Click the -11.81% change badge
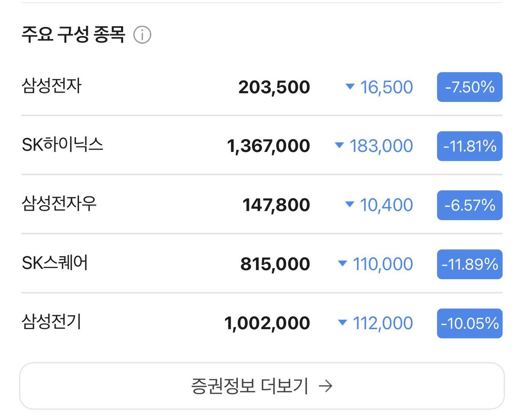The image size is (524, 420). tap(470, 146)
